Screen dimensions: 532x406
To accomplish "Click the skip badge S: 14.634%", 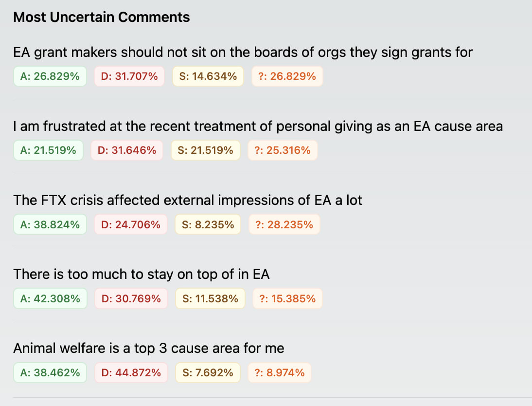I will click(208, 76).
